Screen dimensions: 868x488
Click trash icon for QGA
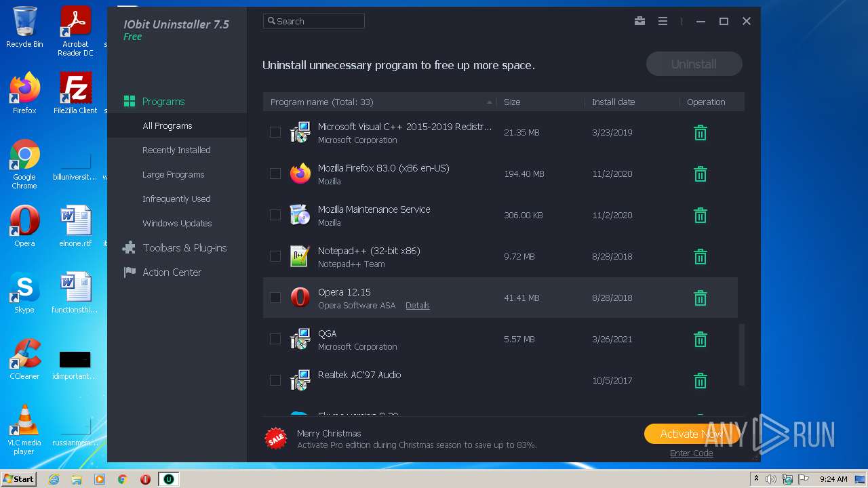[701, 340]
